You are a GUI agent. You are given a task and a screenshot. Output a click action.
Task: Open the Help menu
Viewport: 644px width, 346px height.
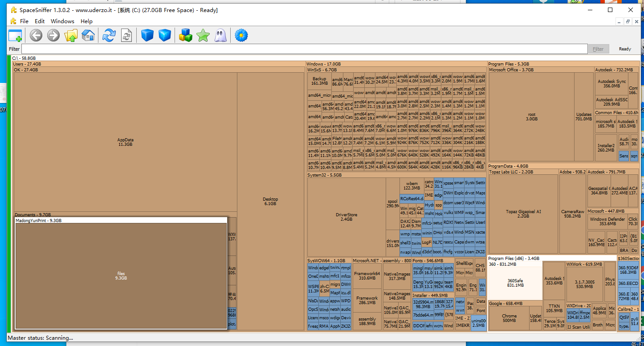(x=86, y=21)
